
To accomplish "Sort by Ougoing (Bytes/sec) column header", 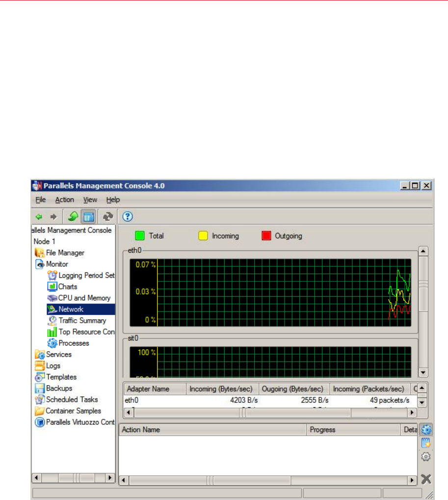I will [294, 389].
